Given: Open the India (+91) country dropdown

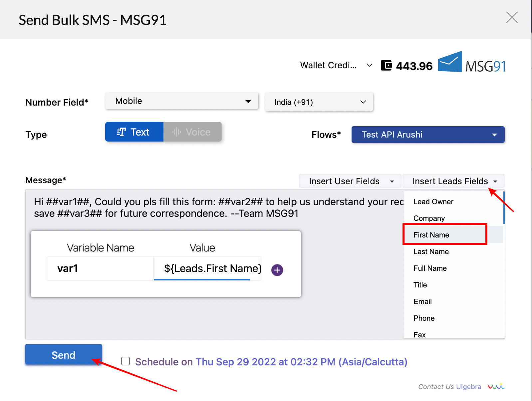Looking at the screenshot, I should pos(319,102).
